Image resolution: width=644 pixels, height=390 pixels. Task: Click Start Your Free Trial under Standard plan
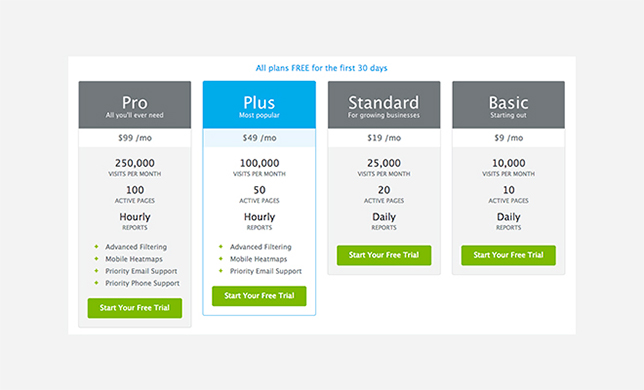[x=384, y=255]
